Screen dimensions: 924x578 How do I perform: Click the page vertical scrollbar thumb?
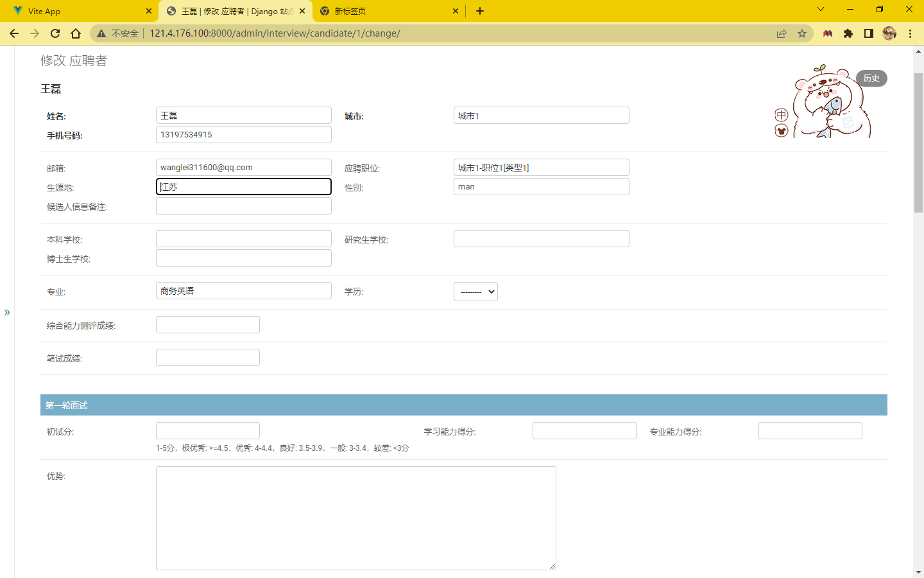tap(918, 143)
